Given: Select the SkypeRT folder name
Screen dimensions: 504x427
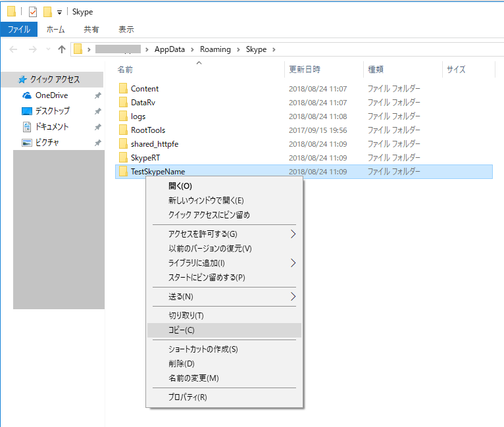Looking at the screenshot, I should [145, 158].
